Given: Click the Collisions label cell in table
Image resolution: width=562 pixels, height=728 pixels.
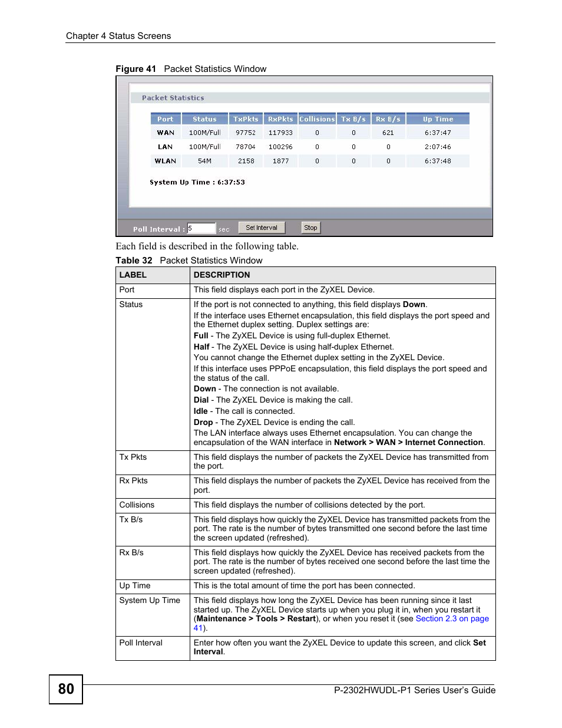Looking at the screenshot, I should click(153, 506).
